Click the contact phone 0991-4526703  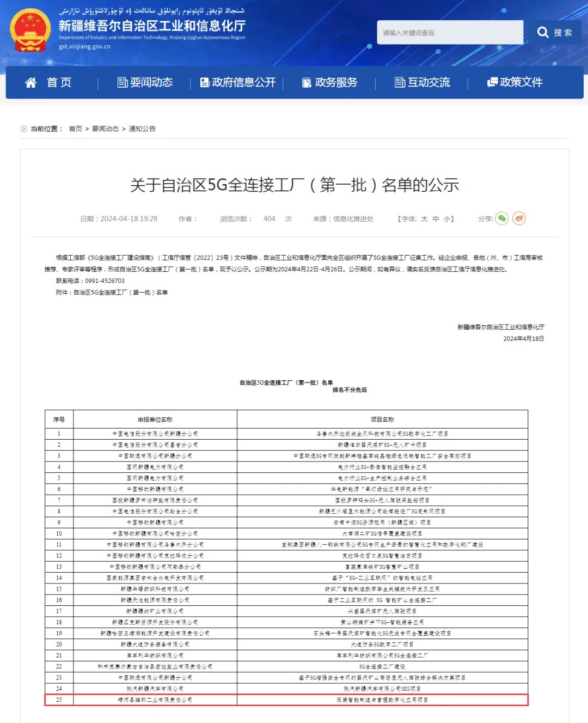105,281
